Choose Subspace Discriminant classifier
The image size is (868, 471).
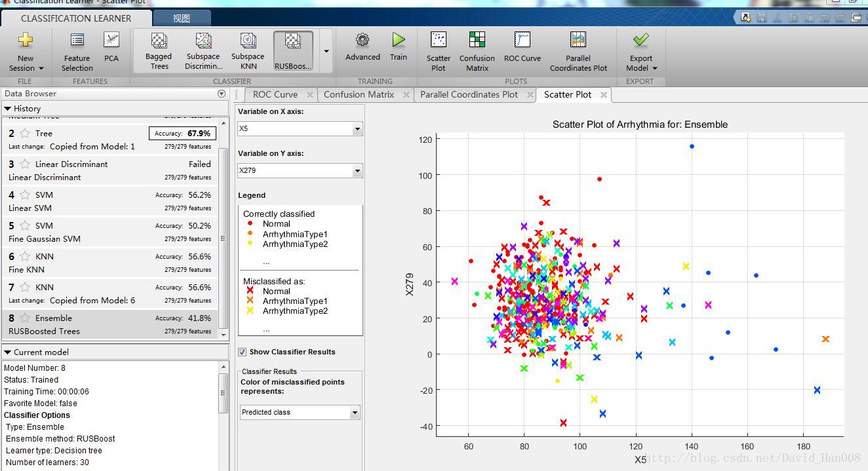(203, 51)
